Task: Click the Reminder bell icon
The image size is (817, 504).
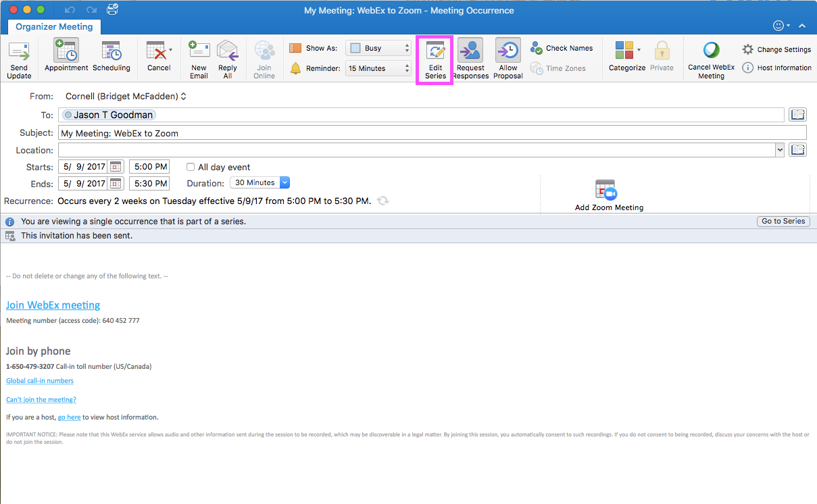Action: pyautogui.click(x=295, y=68)
